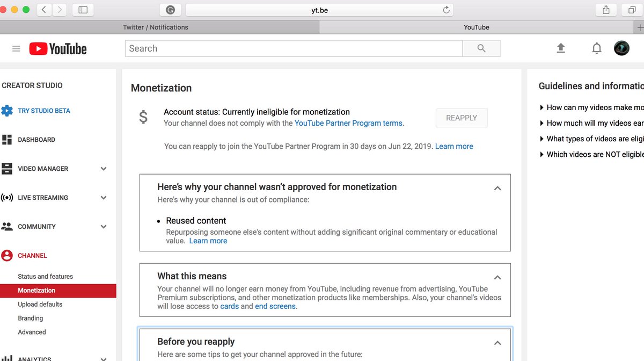Open the video upload arrow icon
The width and height of the screenshot is (644, 361).
pos(561,48)
